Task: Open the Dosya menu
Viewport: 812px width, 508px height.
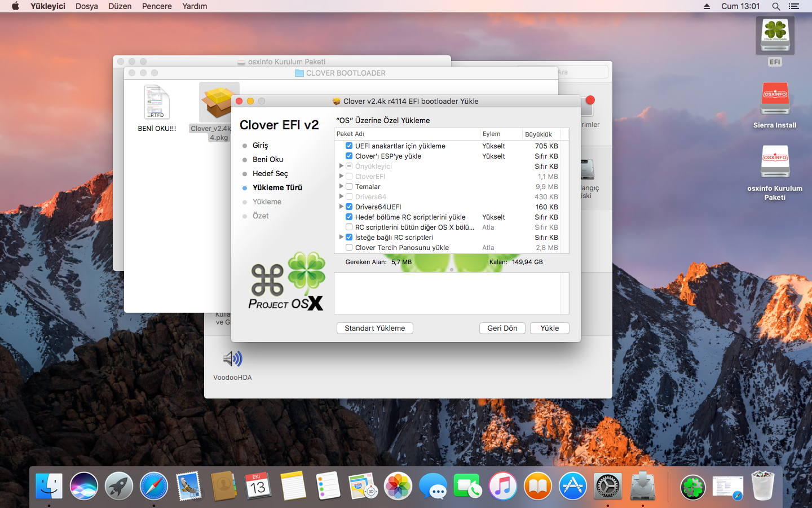Action: pos(86,6)
